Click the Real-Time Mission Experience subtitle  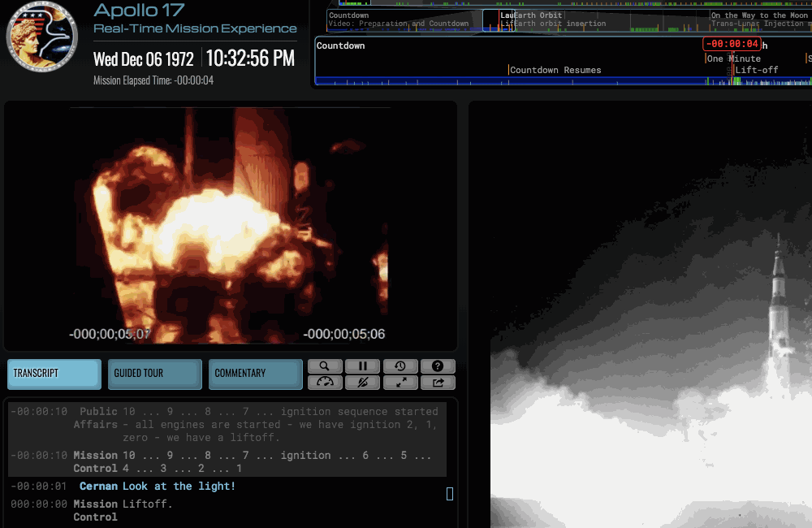click(195, 28)
